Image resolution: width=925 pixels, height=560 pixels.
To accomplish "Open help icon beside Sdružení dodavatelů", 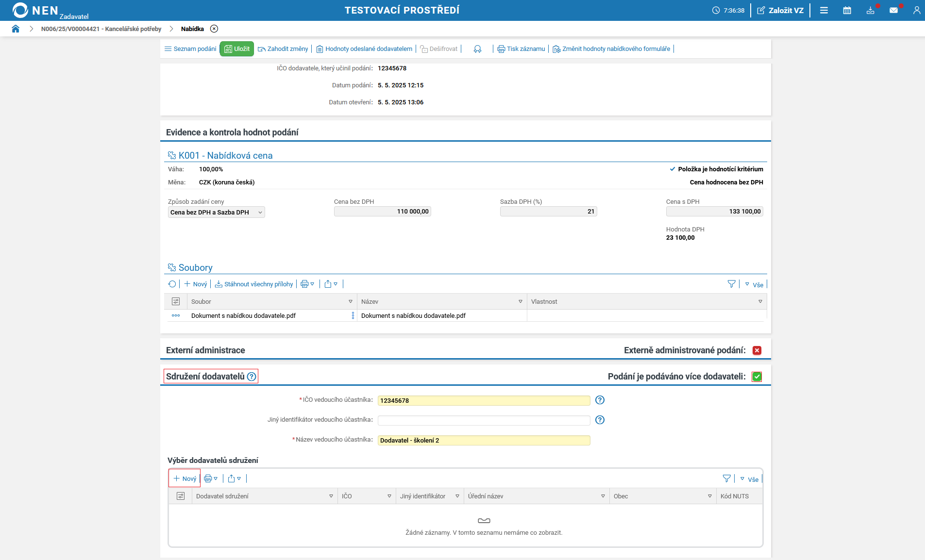I will click(252, 377).
